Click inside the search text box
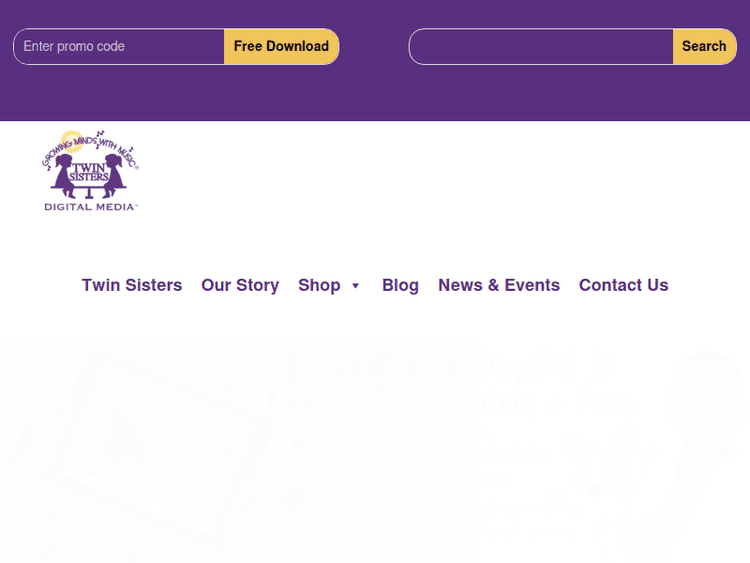750x563 pixels. (541, 46)
